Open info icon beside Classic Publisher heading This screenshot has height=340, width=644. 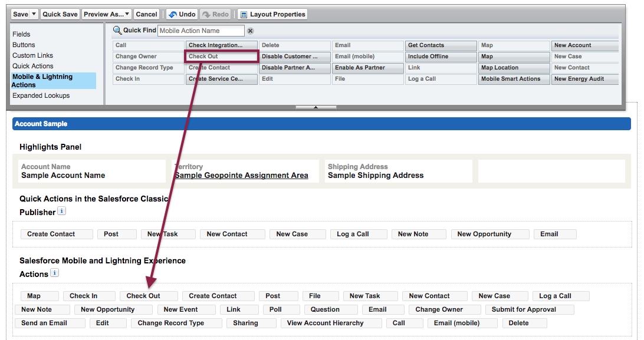click(x=61, y=211)
